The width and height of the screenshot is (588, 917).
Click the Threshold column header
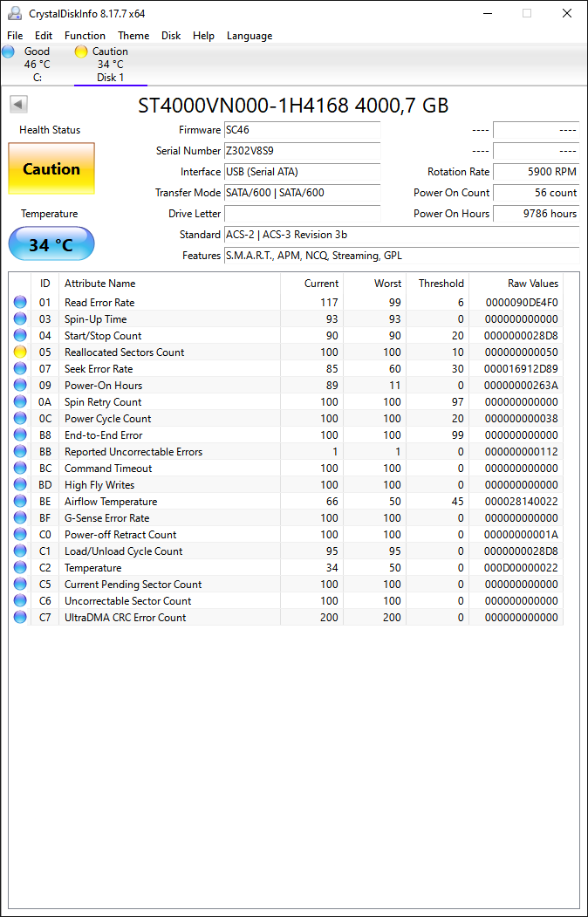pos(437,283)
